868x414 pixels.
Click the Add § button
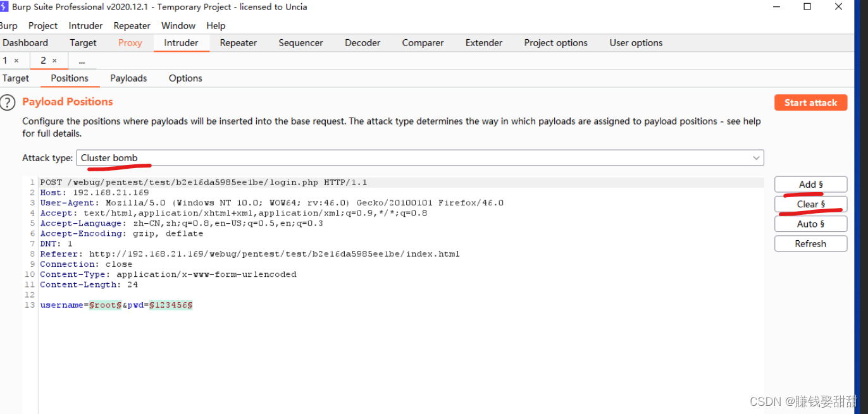[x=810, y=185]
